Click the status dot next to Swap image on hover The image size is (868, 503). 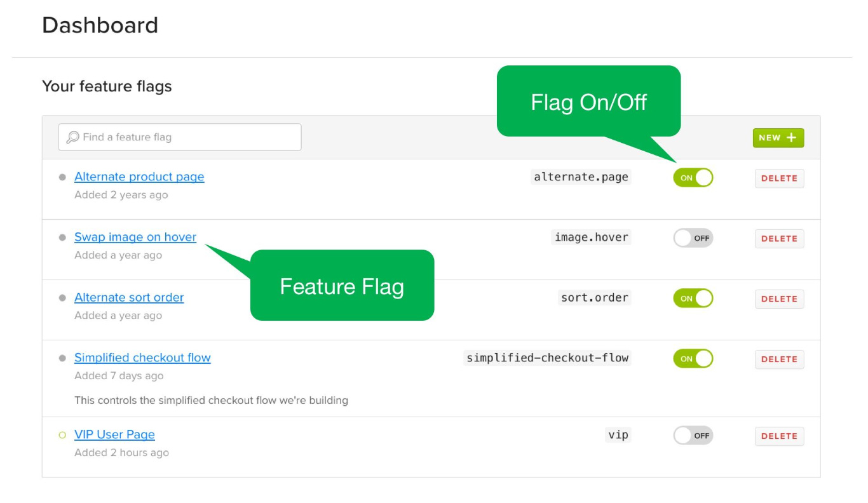(62, 236)
